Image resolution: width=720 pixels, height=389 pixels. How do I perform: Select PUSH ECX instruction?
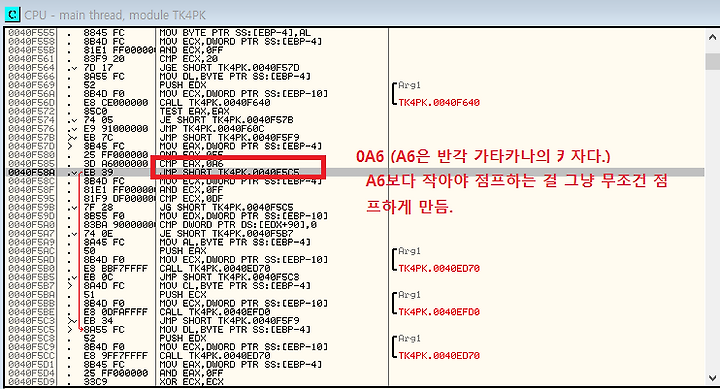point(183,294)
